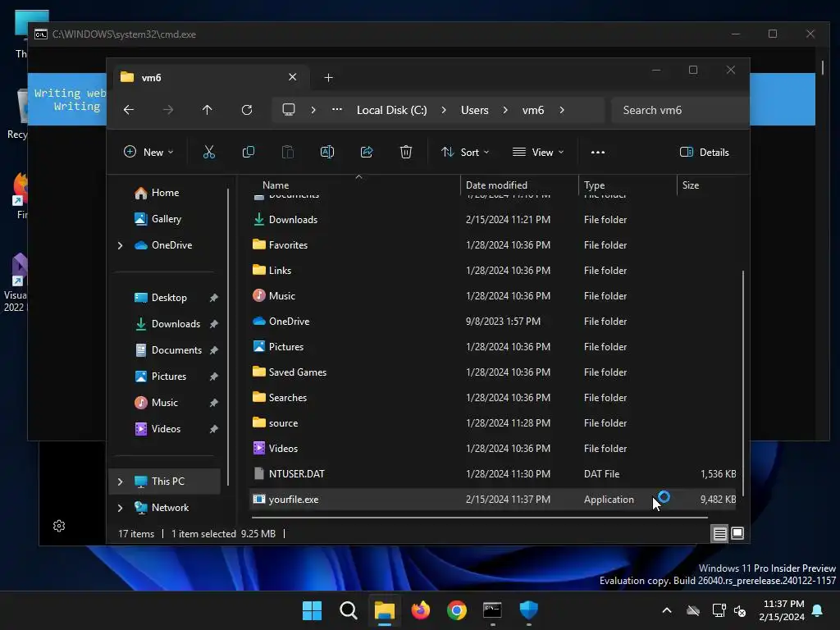Go forward with the right arrow

click(x=168, y=110)
